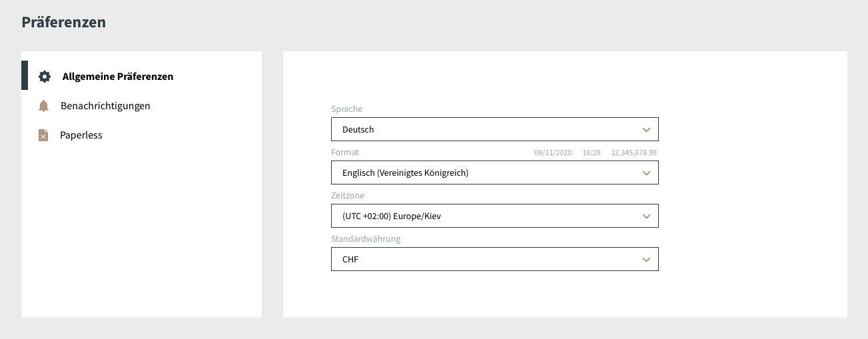
Task: Open the Format dropdown with Englisch (Vereinigtes Königreich)
Action: pos(494,172)
